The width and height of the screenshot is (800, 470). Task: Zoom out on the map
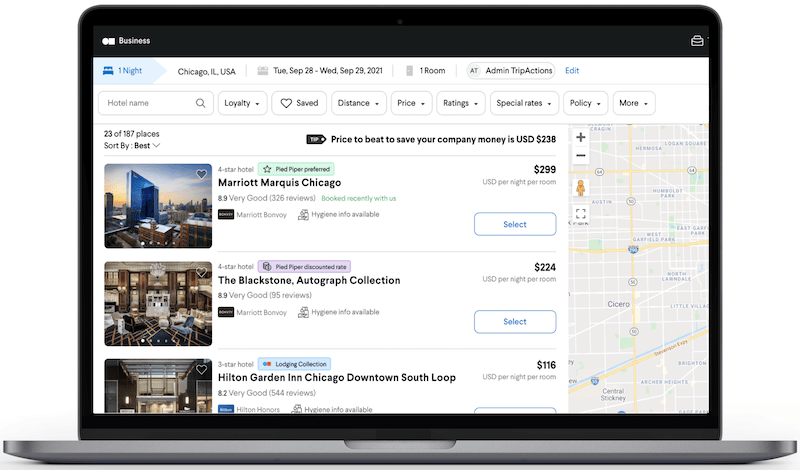(x=581, y=155)
